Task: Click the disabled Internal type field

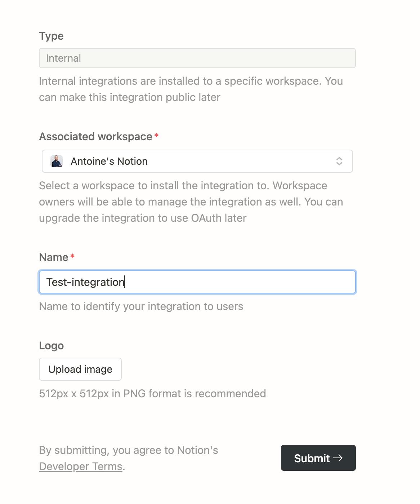Action: click(197, 58)
